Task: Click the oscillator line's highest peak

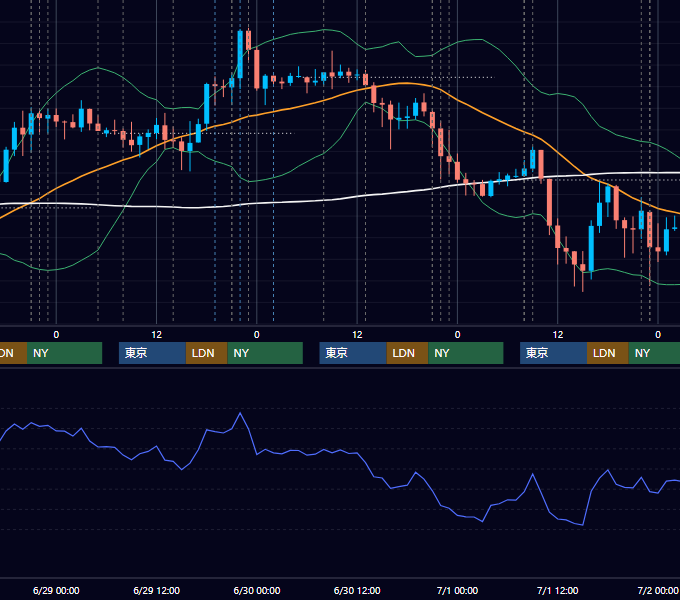Action: (240, 413)
